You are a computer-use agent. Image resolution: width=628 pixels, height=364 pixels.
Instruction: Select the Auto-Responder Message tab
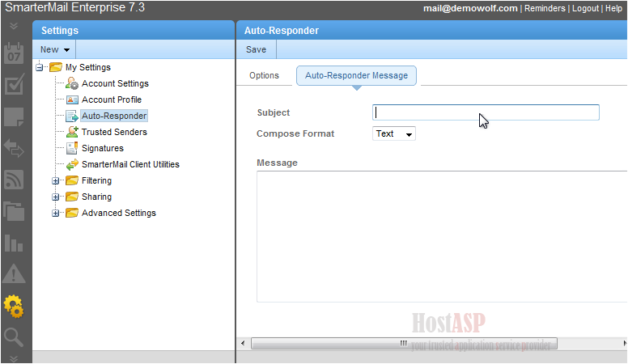(x=356, y=76)
